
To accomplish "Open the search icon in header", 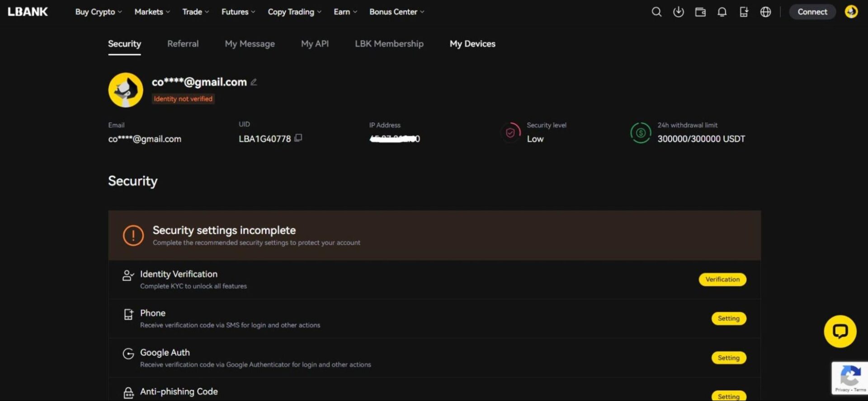I will pos(656,12).
